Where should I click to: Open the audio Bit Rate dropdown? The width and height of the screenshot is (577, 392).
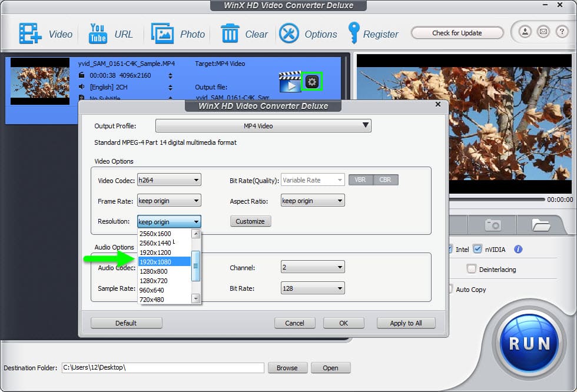(313, 288)
